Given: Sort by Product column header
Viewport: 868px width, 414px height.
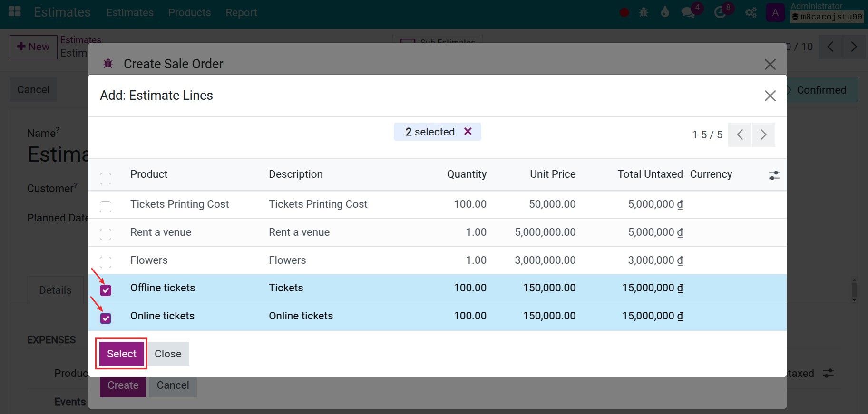Looking at the screenshot, I should pyautogui.click(x=149, y=174).
